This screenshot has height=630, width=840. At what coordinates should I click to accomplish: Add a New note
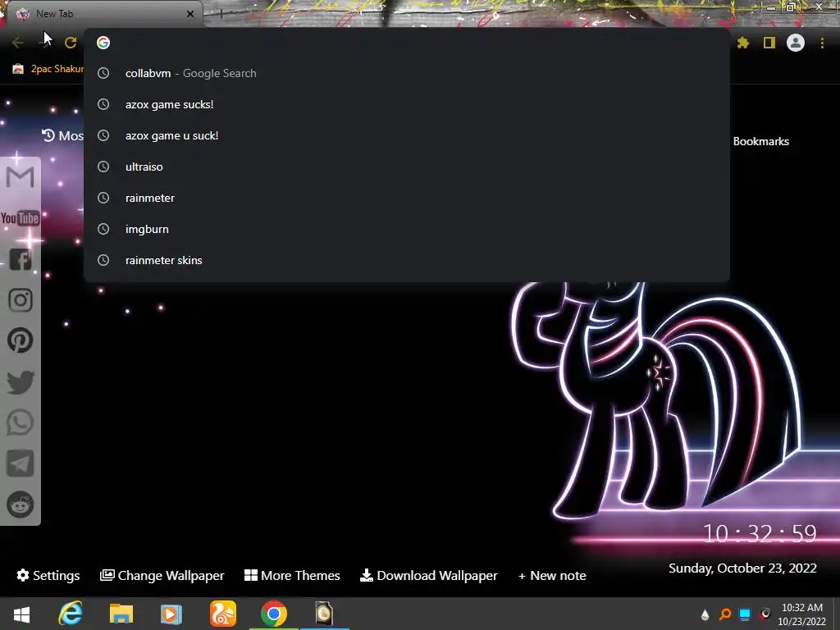[x=552, y=575]
